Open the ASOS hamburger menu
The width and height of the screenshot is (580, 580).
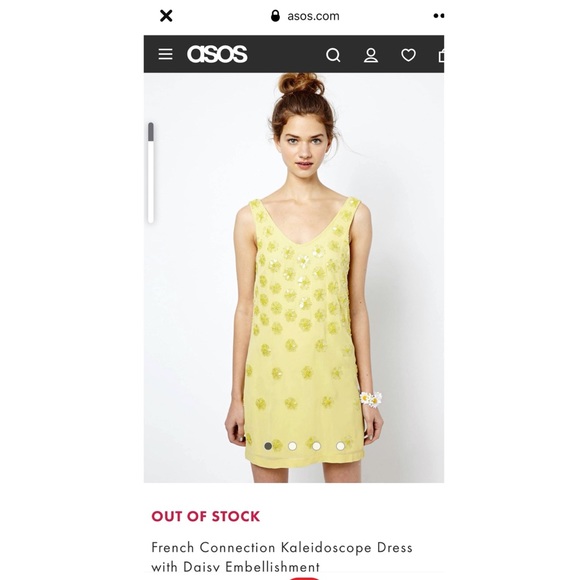tap(165, 54)
